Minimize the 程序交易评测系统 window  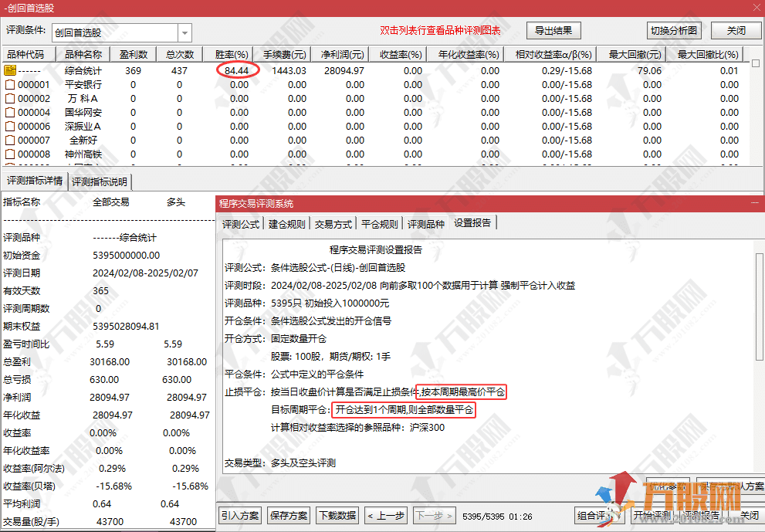(x=755, y=202)
